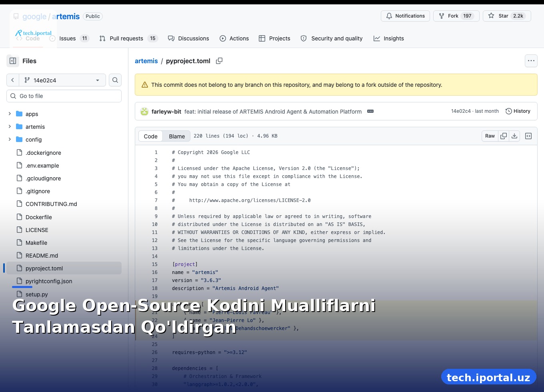
Task: Click the file search magnifier icon
Action: pyautogui.click(x=115, y=80)
